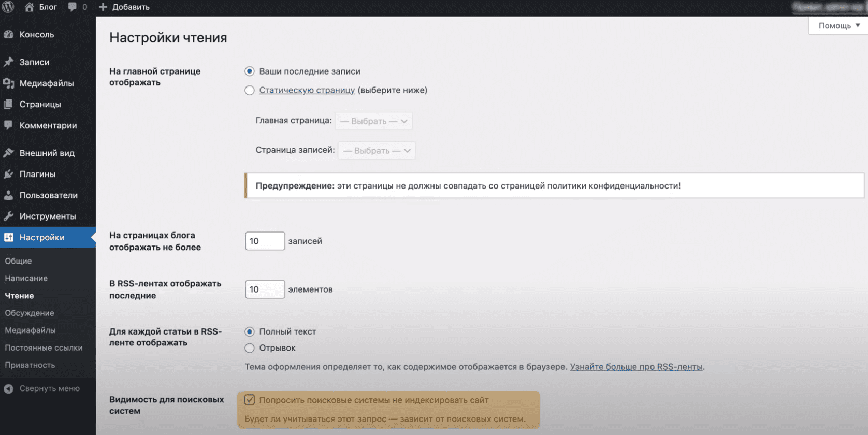Open the Написание settings submenu
The height and width of the screenshot is (435, 868).
[x=26, y=278]
